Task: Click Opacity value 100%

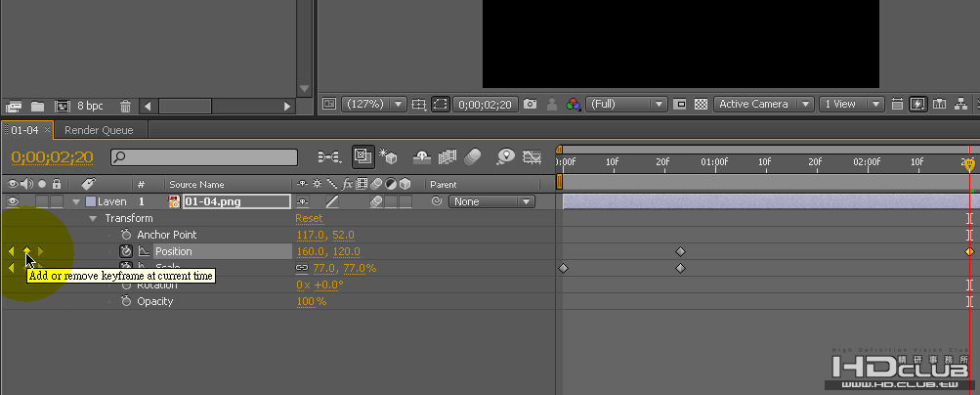Action: [x=312, y=301]
